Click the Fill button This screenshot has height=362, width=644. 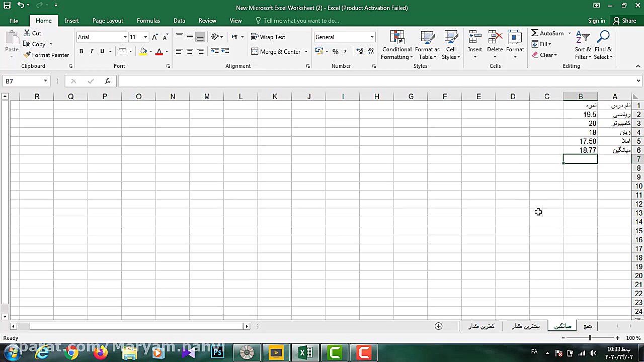pyautogui.click(x=541, y=44)
